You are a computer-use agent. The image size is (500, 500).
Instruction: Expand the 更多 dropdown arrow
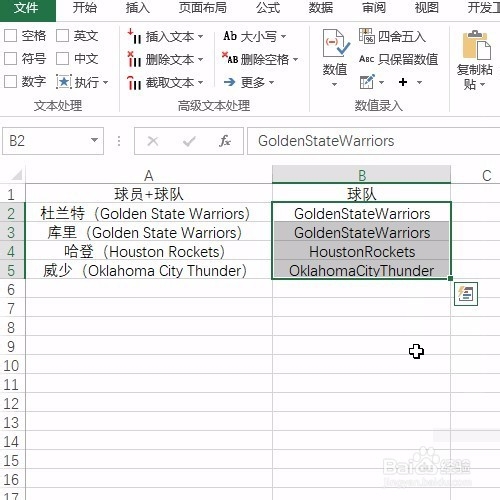271,82
